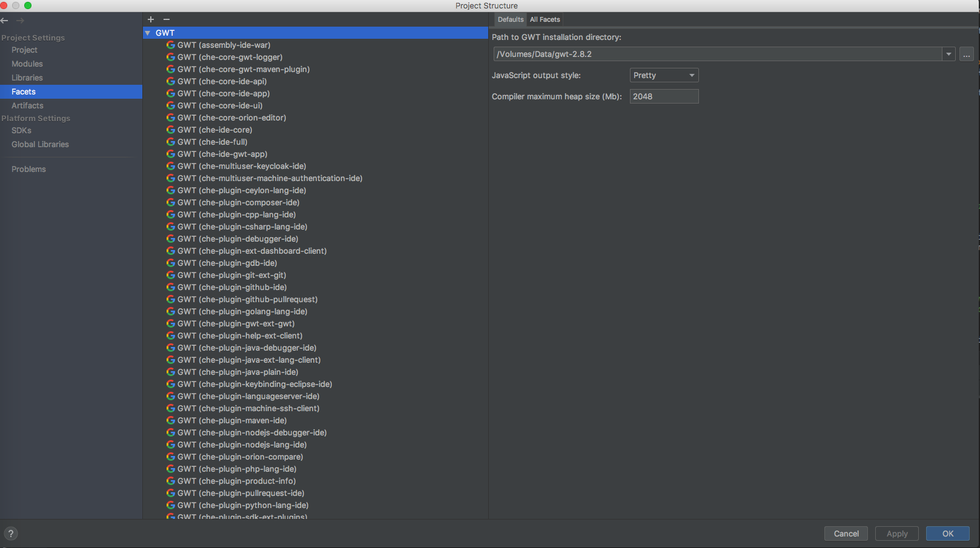Collapse the GWT facet tree node
This screenshot has height=548, width=980.
pos(148,33)
